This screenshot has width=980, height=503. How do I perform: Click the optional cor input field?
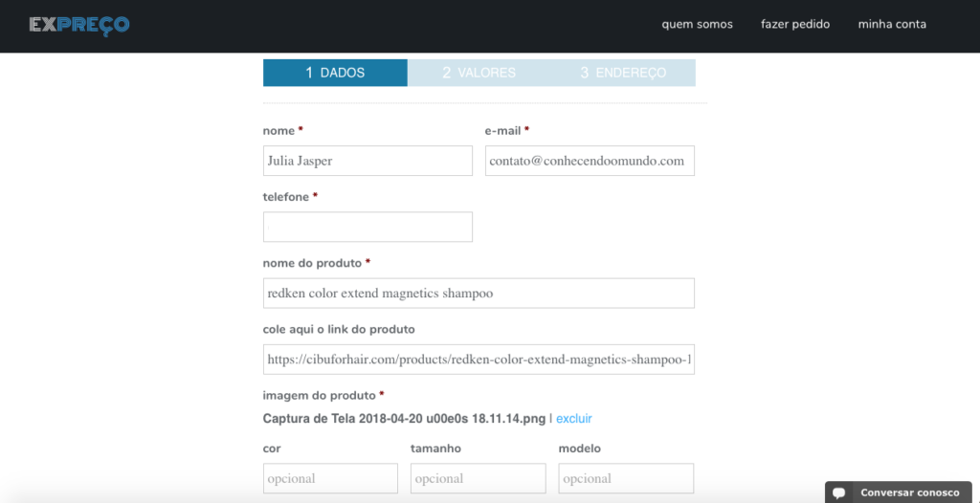tap(330, 478)
